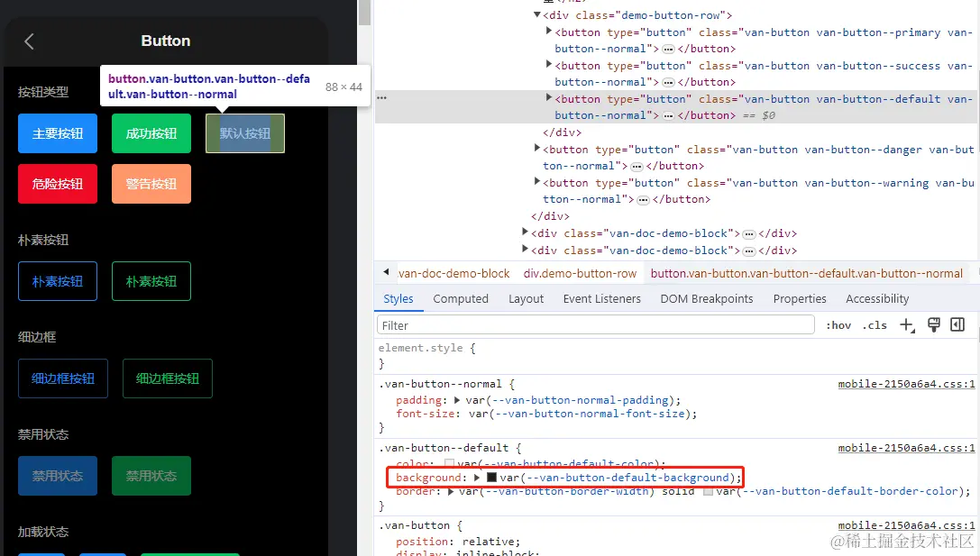The height and width of the screenshot is (556, 980).
Task: Open the color property swatch
Action: [x=449, y=463]
